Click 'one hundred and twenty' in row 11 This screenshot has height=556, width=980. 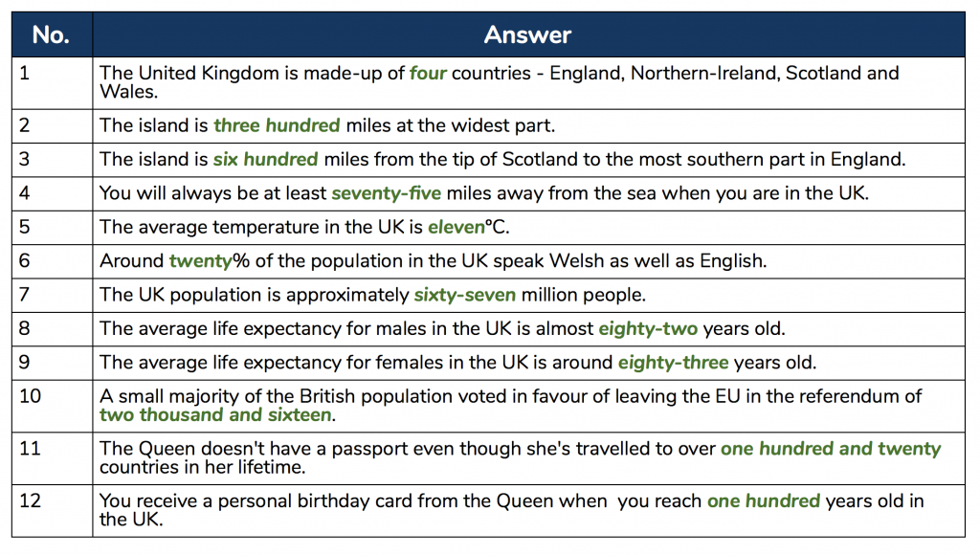(831, 449)
